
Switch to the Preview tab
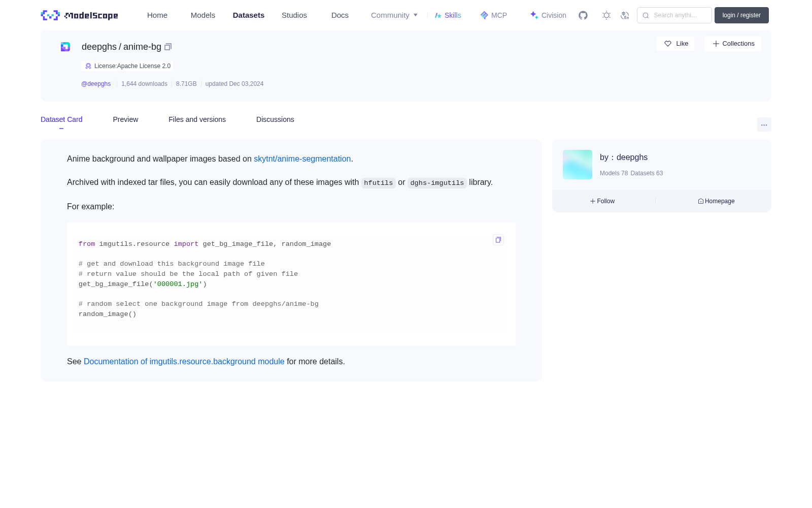point(125,119)
